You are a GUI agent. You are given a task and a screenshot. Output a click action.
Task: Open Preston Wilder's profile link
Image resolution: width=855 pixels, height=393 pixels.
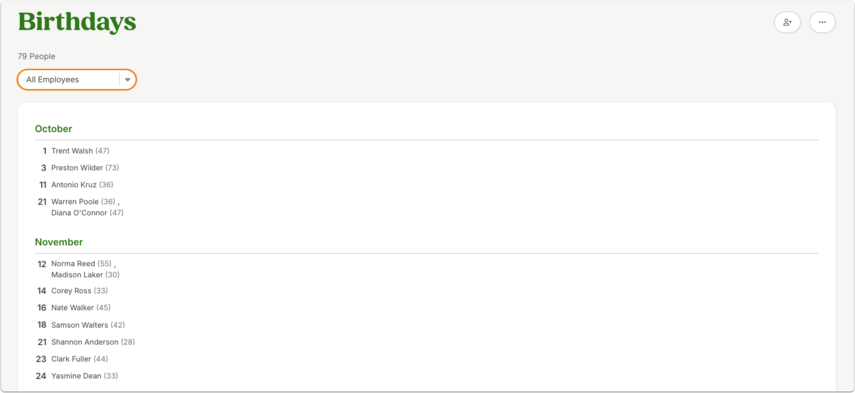pyautogui.click(x=77, y=168)
